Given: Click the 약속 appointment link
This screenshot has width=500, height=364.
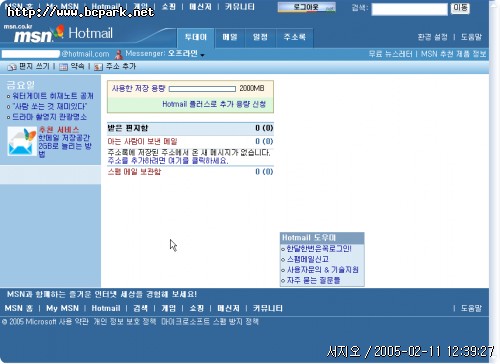Looking at the screenshot, I should 77,66.
